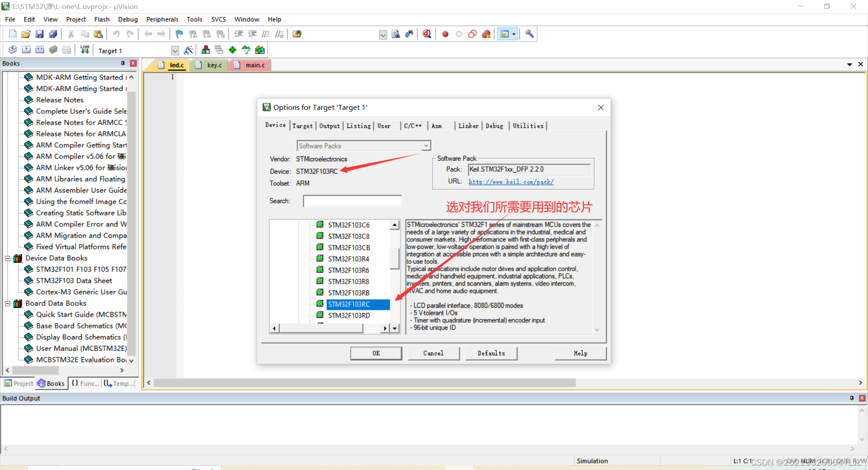This screenshot has width=868, height=470.
Task: Open the Target 1 dropdown
Action: pos(175,51)
